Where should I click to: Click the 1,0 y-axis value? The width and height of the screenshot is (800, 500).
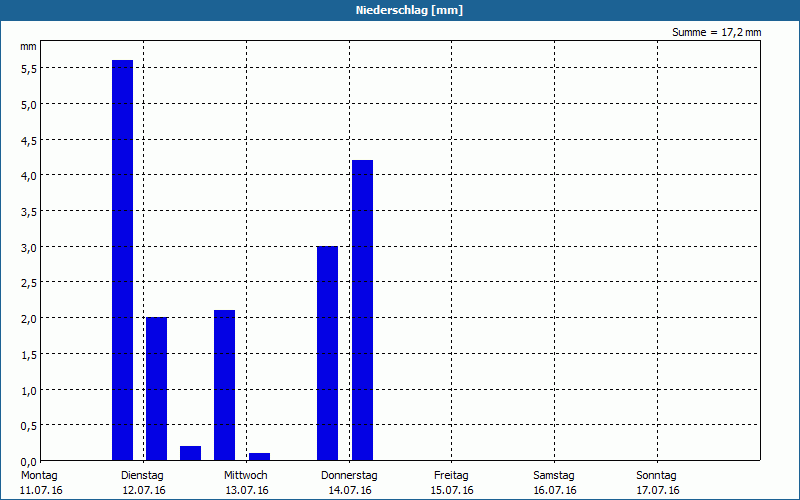click(x=29, y=391)
